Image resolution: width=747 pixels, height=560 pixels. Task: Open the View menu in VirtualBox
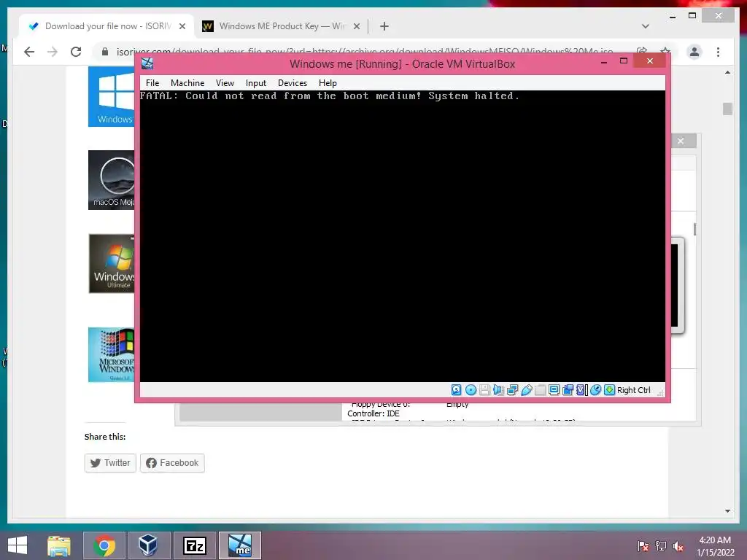pos(225,83)
